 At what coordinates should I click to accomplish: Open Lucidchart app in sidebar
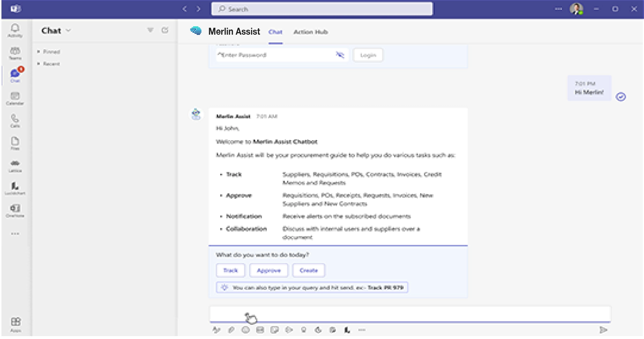(x=15, y=188)
